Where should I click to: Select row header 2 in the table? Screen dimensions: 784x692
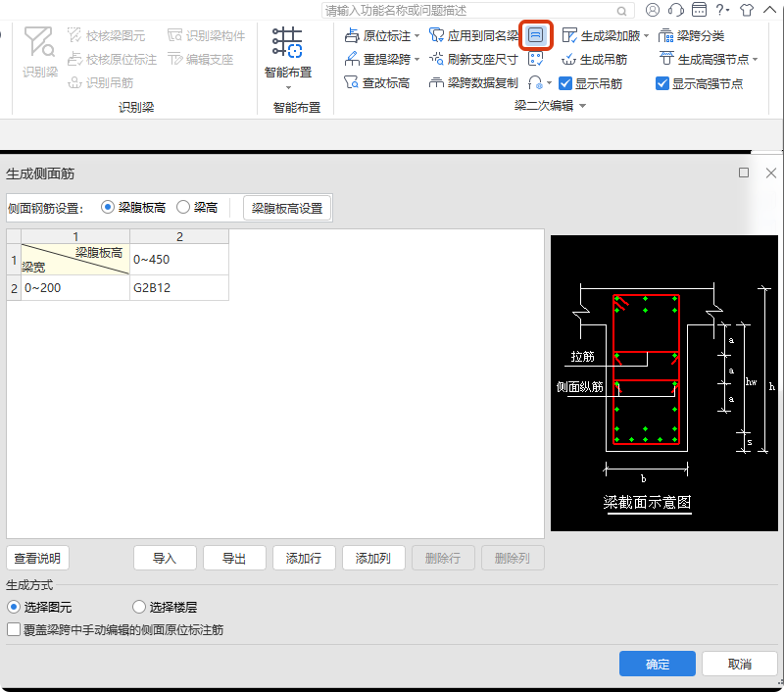click(x=14, y=288)
